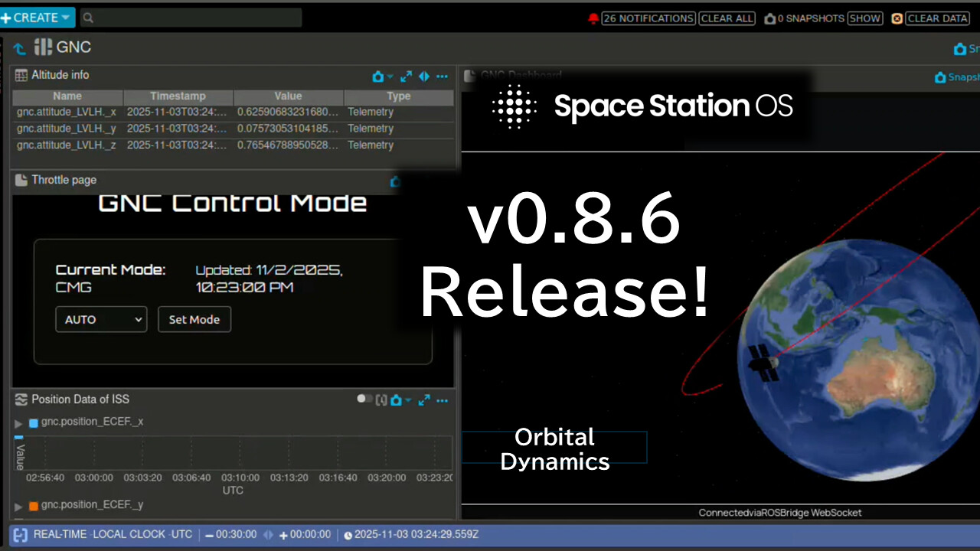Click the 2025-11-03 03:24:29.559Z timestamp
Screen dimensions: 980x551
[x=416, y=534]
